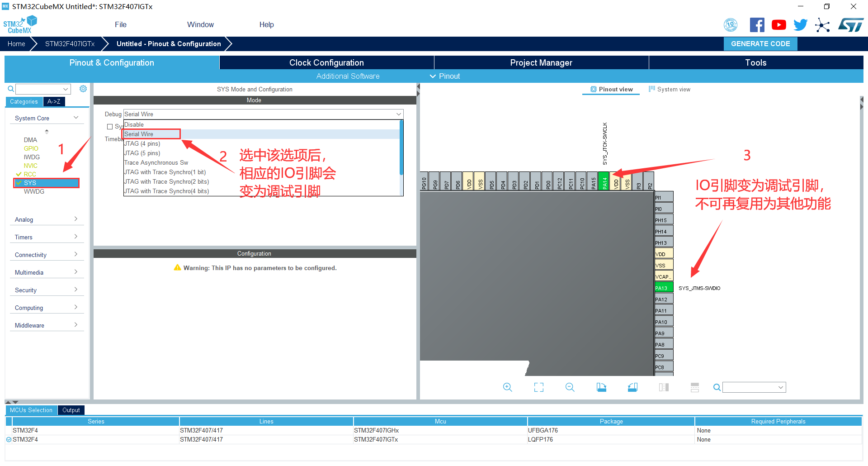This screenshot has height=466, width=868.
Task: Select the green PA13 pin
Action: pos(664,288)
